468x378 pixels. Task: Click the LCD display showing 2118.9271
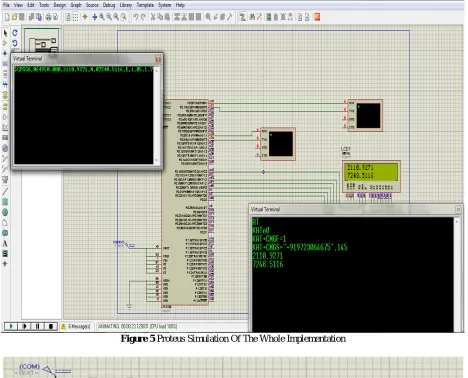(371, 172)
